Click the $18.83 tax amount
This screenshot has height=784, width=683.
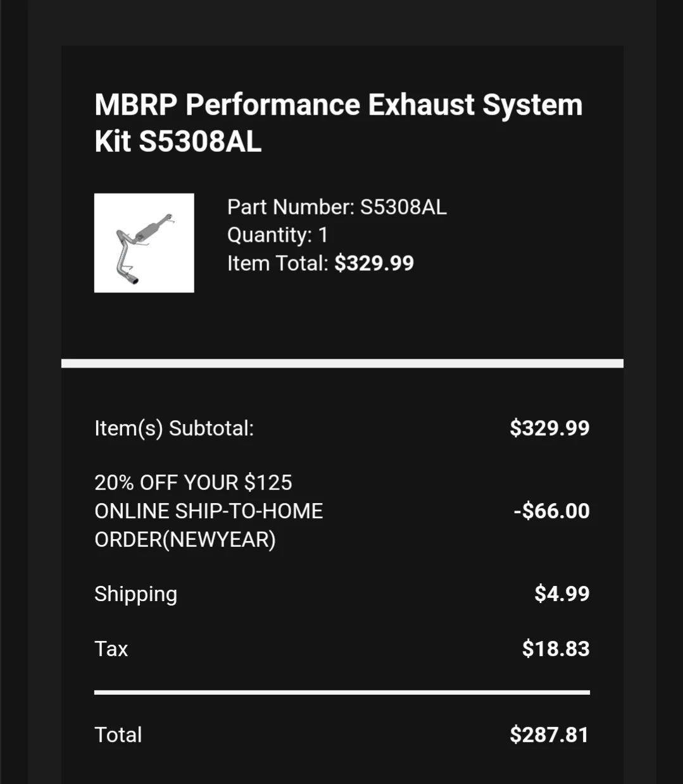(556, 649)
